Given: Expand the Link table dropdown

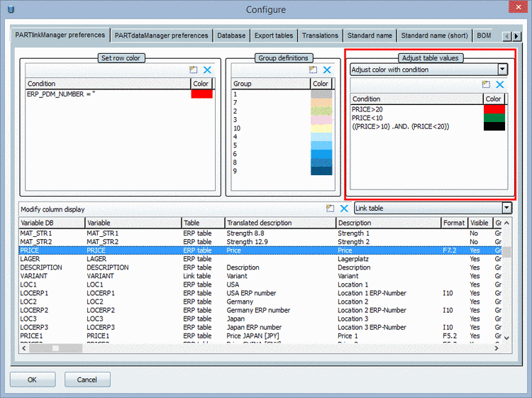Looking at the screenshot, I should tap(506, 208).
